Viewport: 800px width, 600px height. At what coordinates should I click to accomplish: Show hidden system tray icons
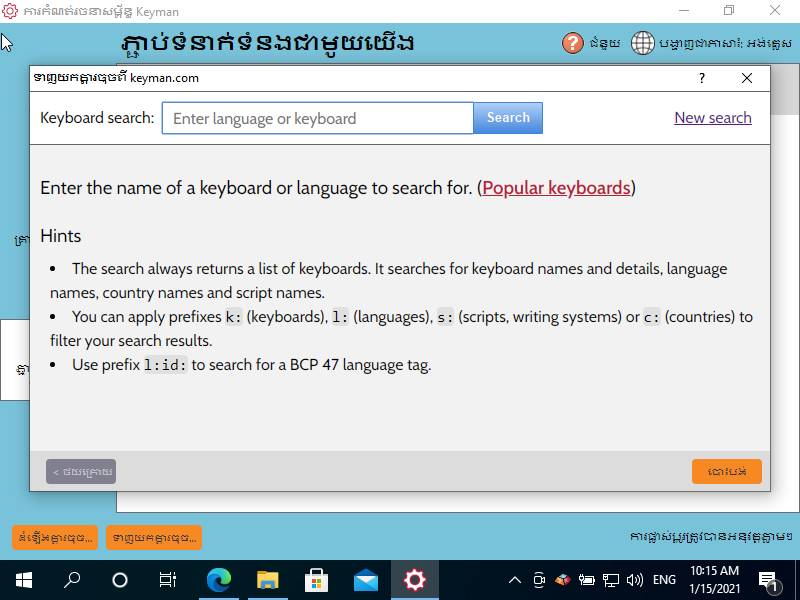(515, 580)
